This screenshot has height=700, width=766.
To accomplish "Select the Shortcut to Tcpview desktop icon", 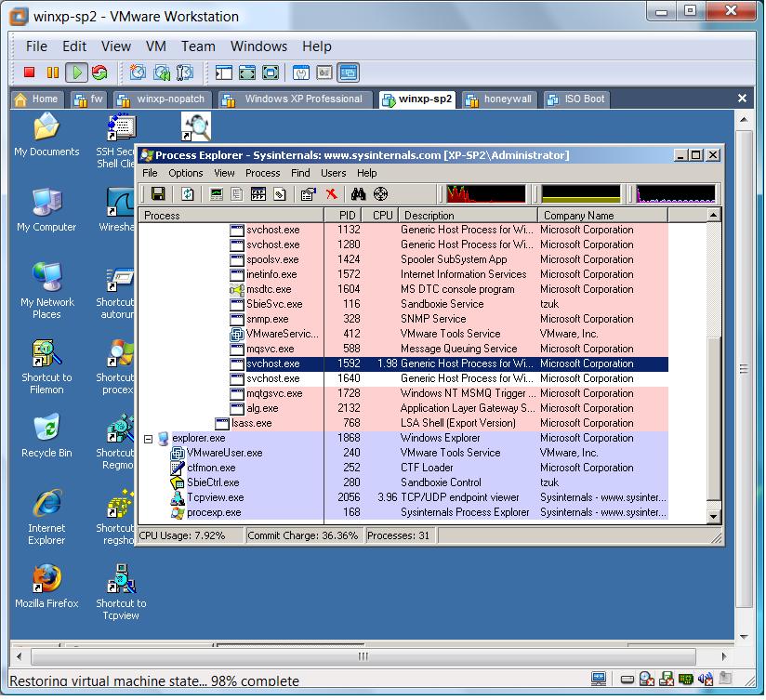I will pyautogui.click(x=121, y=591).
